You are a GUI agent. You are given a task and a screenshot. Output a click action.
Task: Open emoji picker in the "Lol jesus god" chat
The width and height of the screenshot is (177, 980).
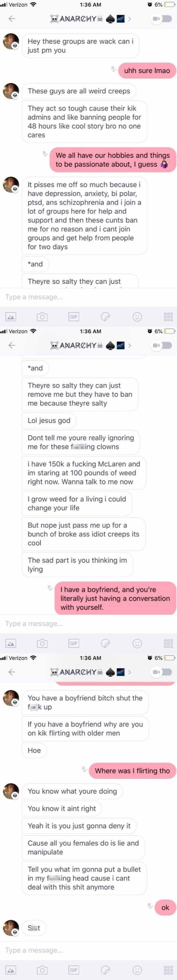137,643
